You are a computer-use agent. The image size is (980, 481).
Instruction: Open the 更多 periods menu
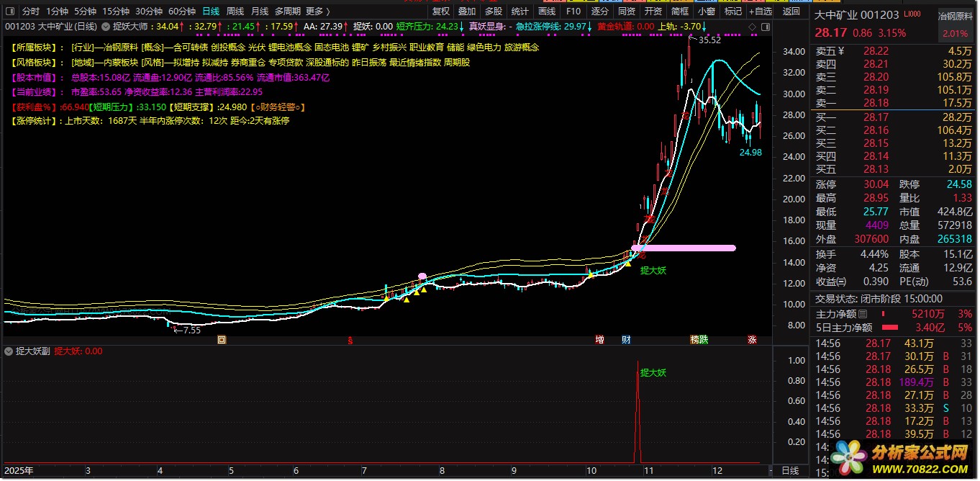pyautogui.click(x=317, y=12)
